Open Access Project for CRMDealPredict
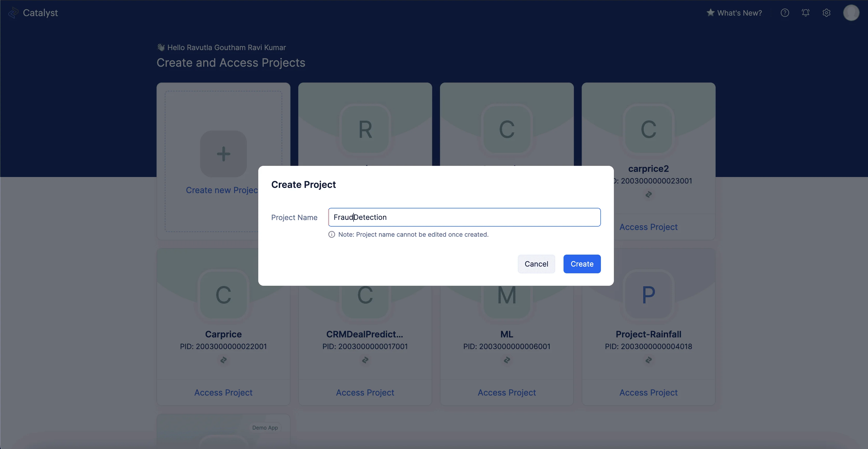Viewport: 868px width, 449px height. pyautogui.click(x=365, y=392)
